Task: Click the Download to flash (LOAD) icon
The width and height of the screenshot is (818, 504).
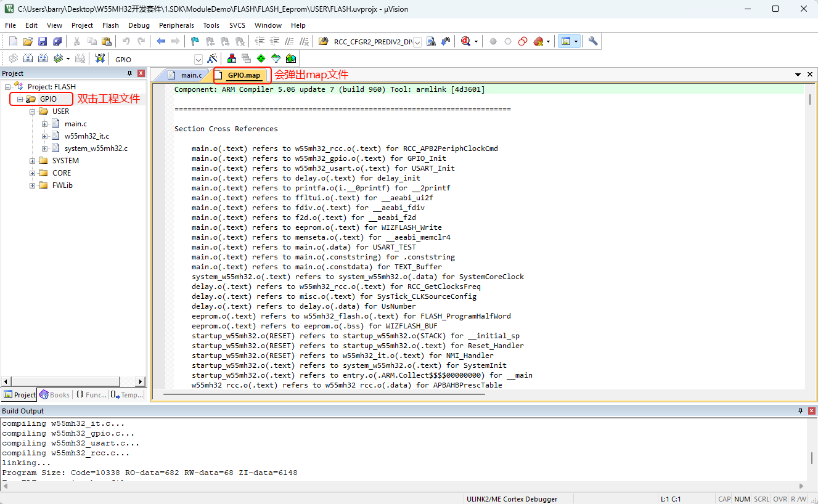Action: (x=100, y=59)
